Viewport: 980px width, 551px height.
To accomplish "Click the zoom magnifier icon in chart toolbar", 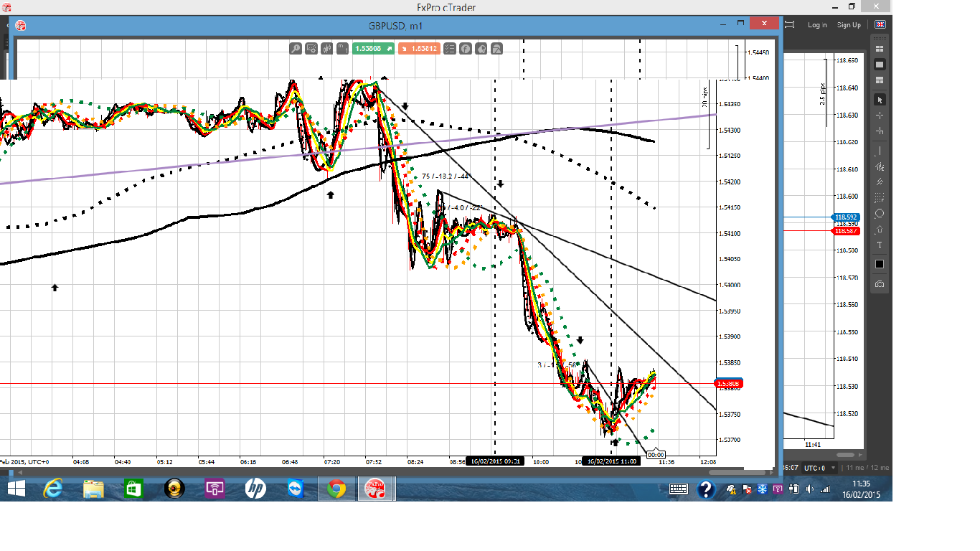I will point(296,49).
